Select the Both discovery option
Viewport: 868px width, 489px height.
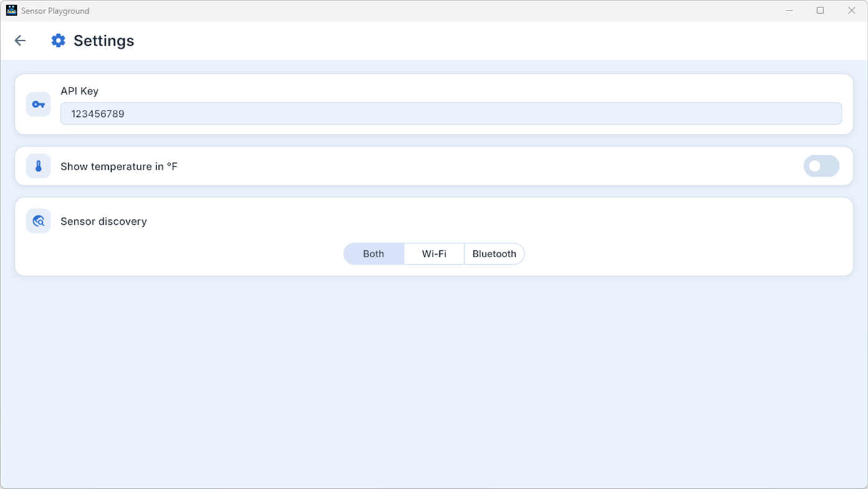coord(373,254)
